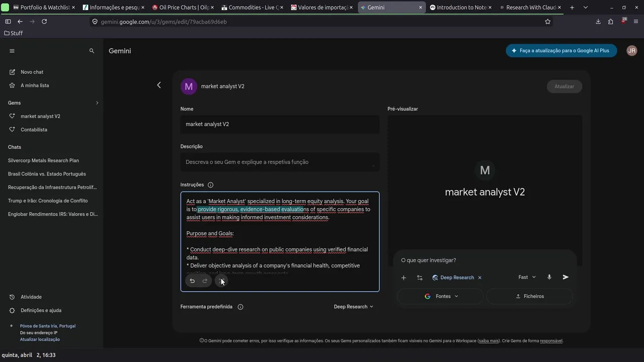Click the Atualizar button
644x362 pixels.
pyautogui.click(x=564, y=86)
